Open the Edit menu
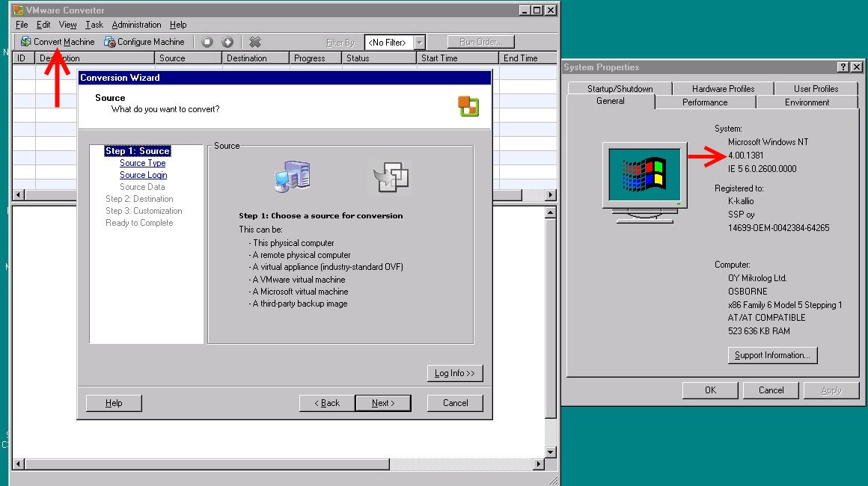 point(43,25)
